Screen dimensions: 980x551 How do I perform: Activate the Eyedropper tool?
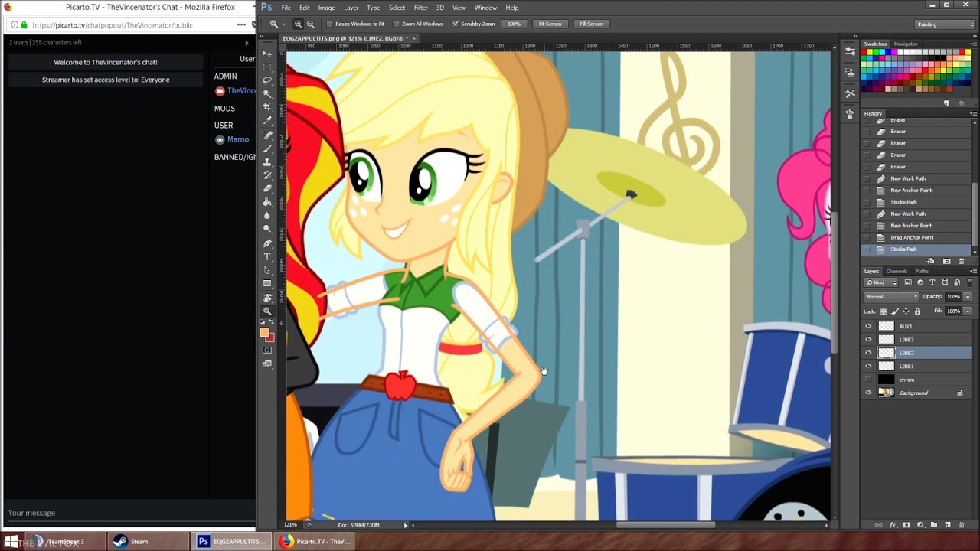coord(267,121)
